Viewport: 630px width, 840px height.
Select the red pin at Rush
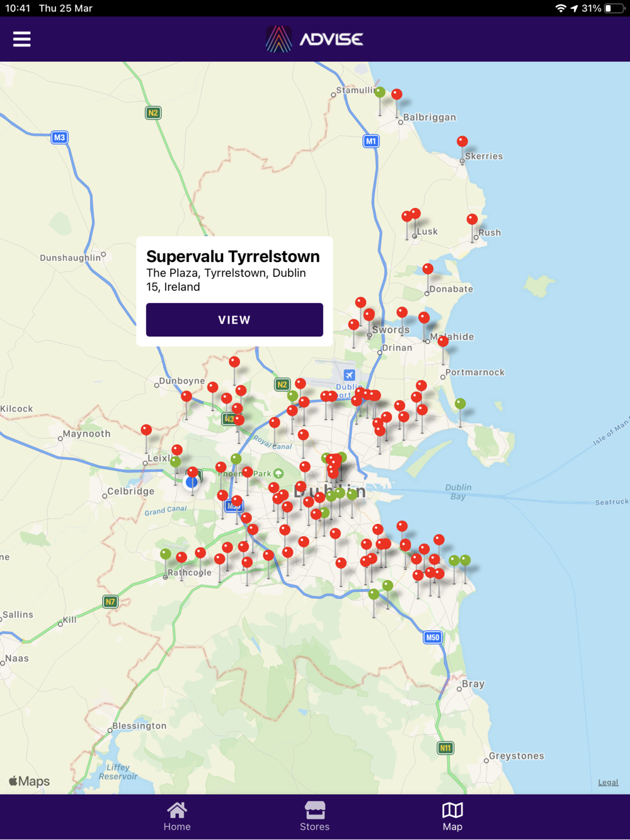point(472,220)
